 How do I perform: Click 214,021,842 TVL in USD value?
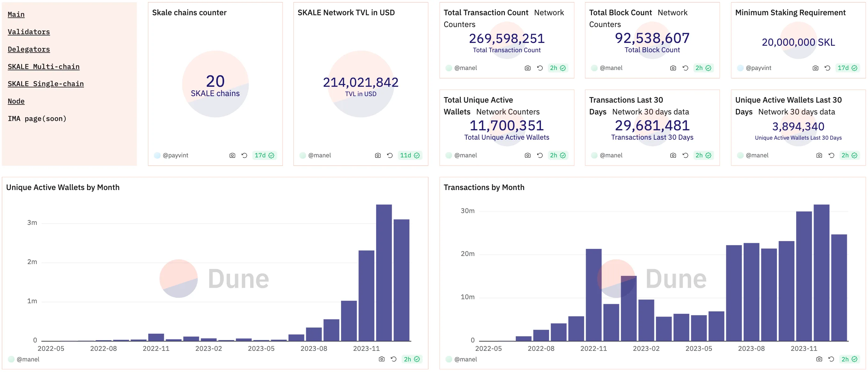click(x=361, y=83)
